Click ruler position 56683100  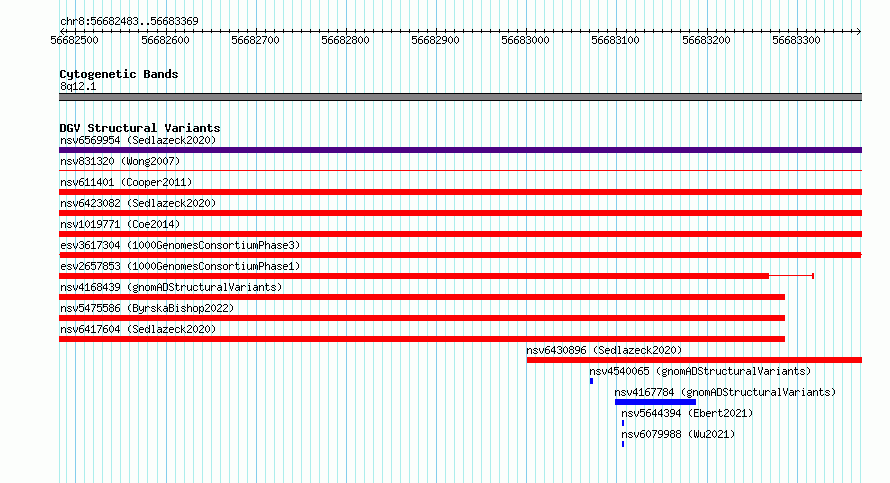[x=615, y=40]
